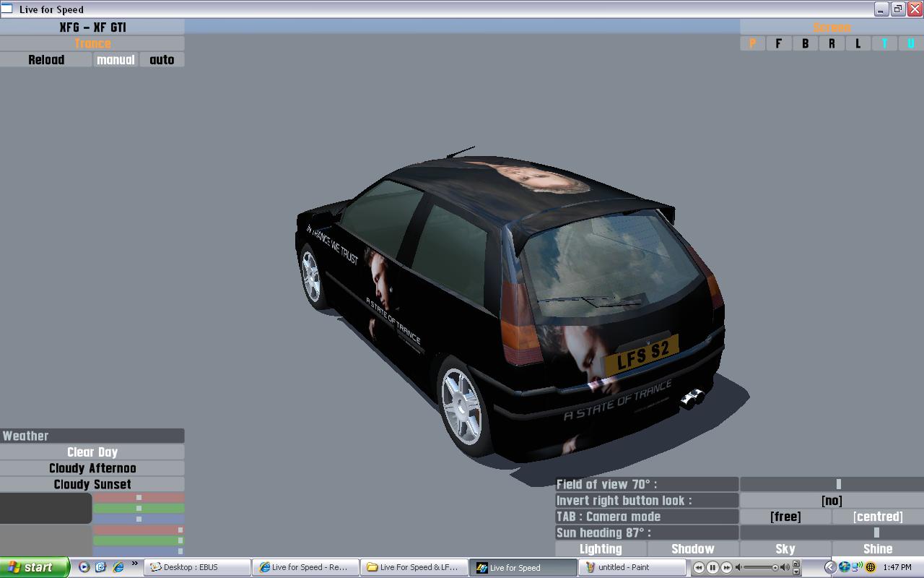Pick the L view button
Screen dimensions: 924x578
coord(858,43)
